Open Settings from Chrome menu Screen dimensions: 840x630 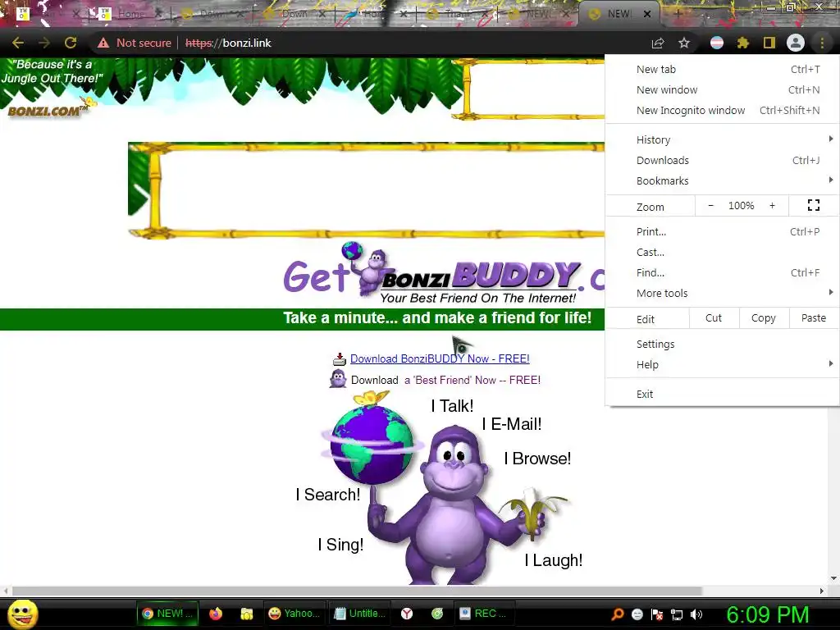723,344
